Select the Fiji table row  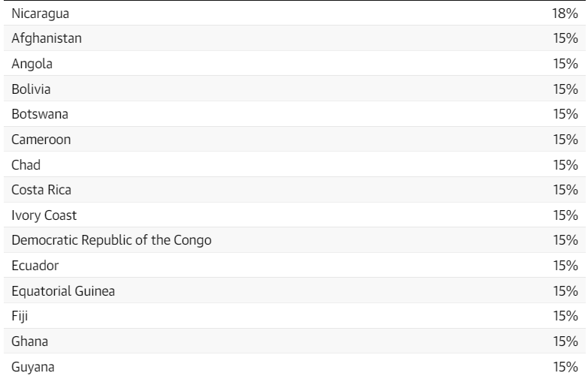pos(294,316)
